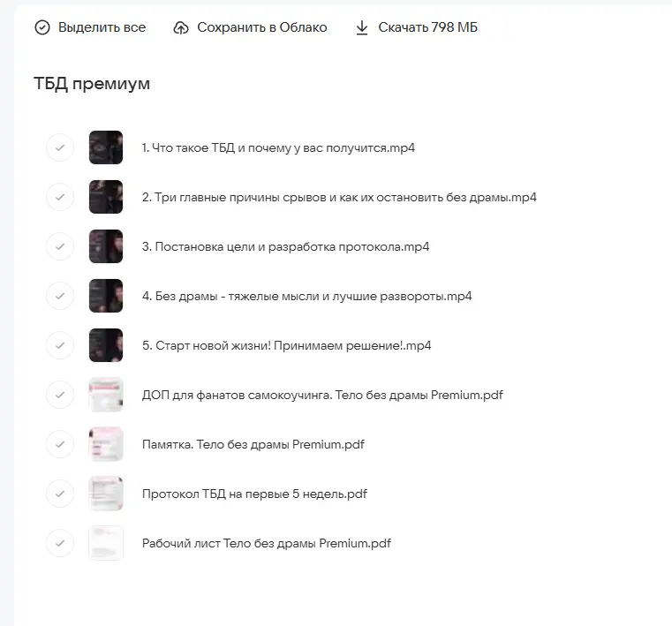The image size is (672, 626).
Task: Open file 4. Без драмы - тяжелые мысли
Action: point(306,296)
